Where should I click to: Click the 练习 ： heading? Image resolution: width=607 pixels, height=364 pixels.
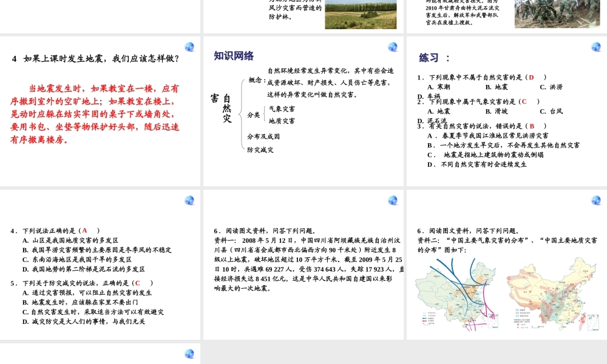(435, 58)
